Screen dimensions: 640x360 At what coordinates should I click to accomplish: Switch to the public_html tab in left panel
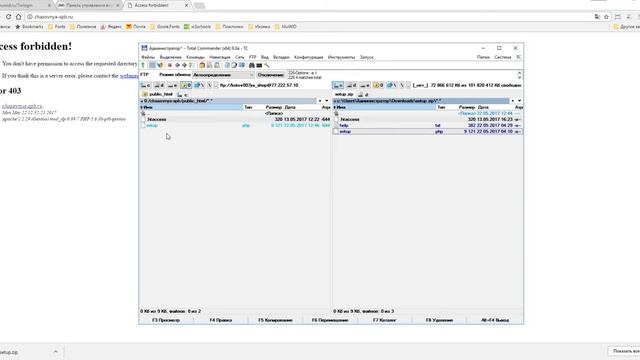click(158, 94)
